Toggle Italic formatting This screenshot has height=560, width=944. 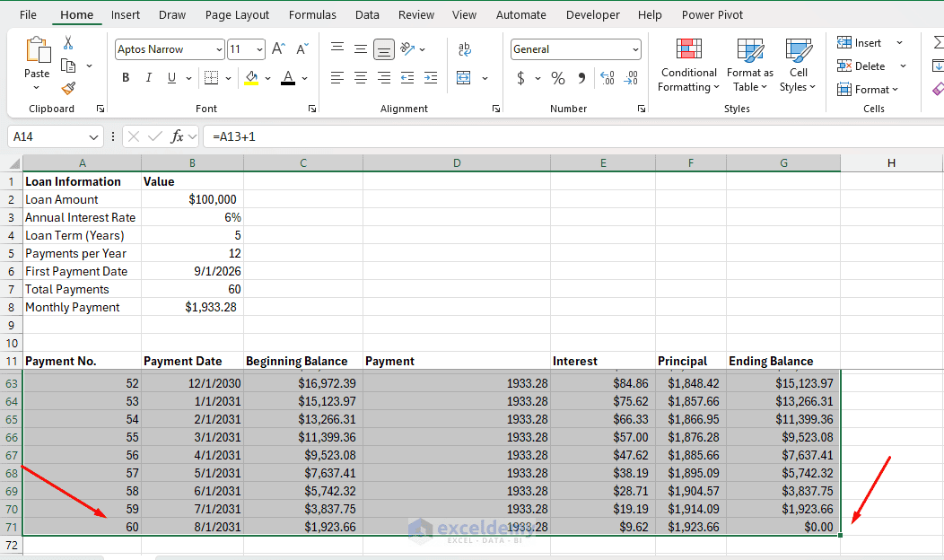tap(149, 78)
